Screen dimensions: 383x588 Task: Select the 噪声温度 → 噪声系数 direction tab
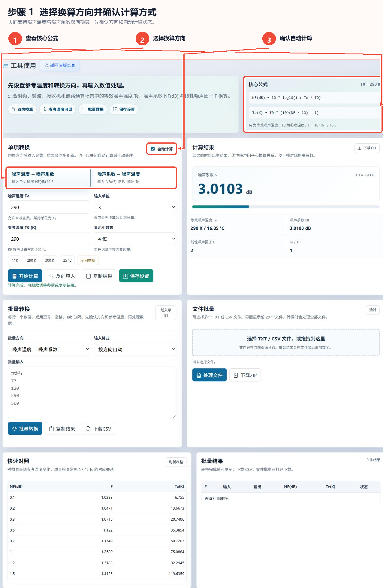(49, 178)
